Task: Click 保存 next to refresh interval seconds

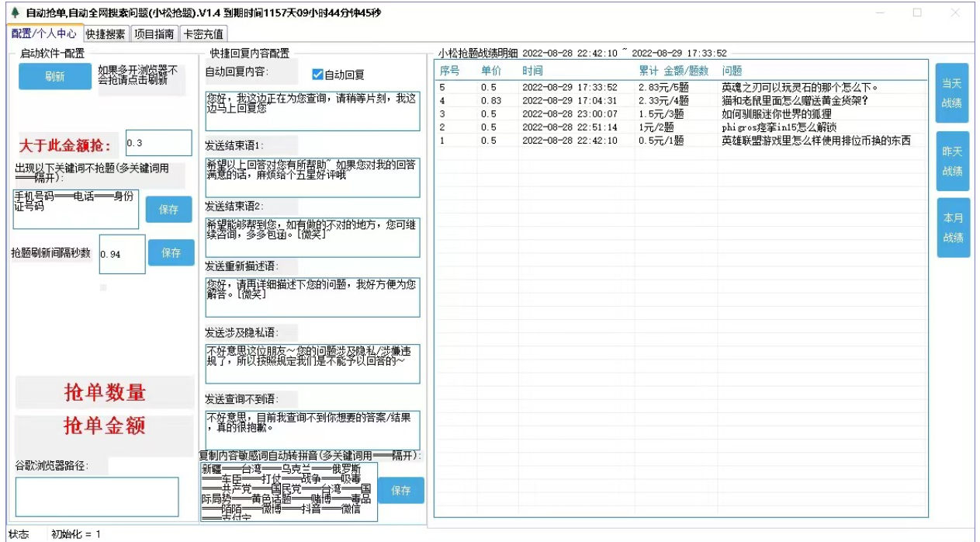Action: (x=171, y=253)
